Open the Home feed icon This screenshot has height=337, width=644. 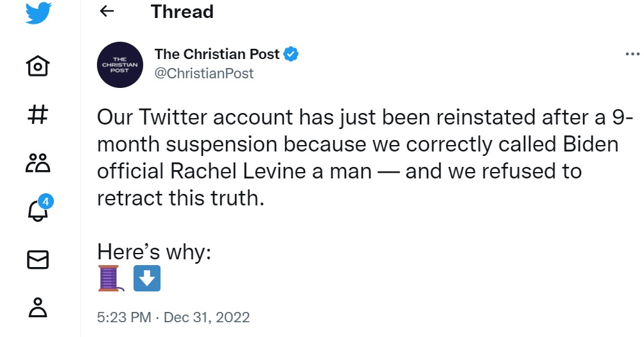(x=38, y=65)
